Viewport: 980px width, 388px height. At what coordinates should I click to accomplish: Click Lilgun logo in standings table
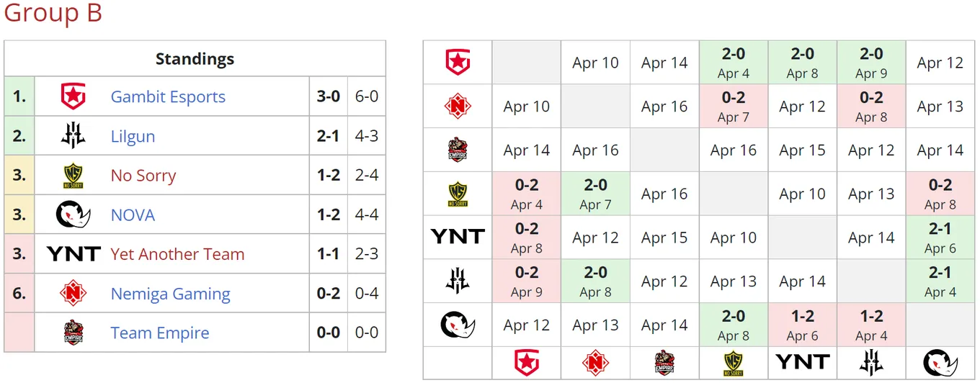[x=73, y=136]
